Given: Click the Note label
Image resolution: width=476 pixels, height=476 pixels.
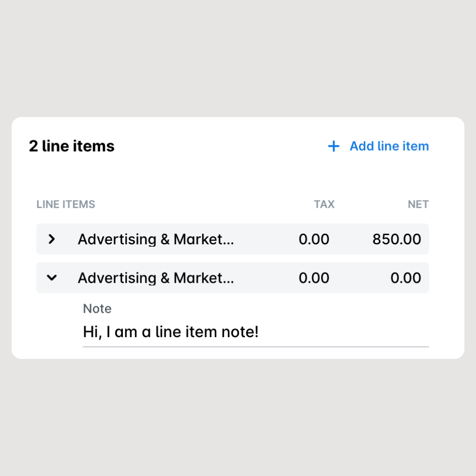Looking at the screenshot, I should pos(97,308).
